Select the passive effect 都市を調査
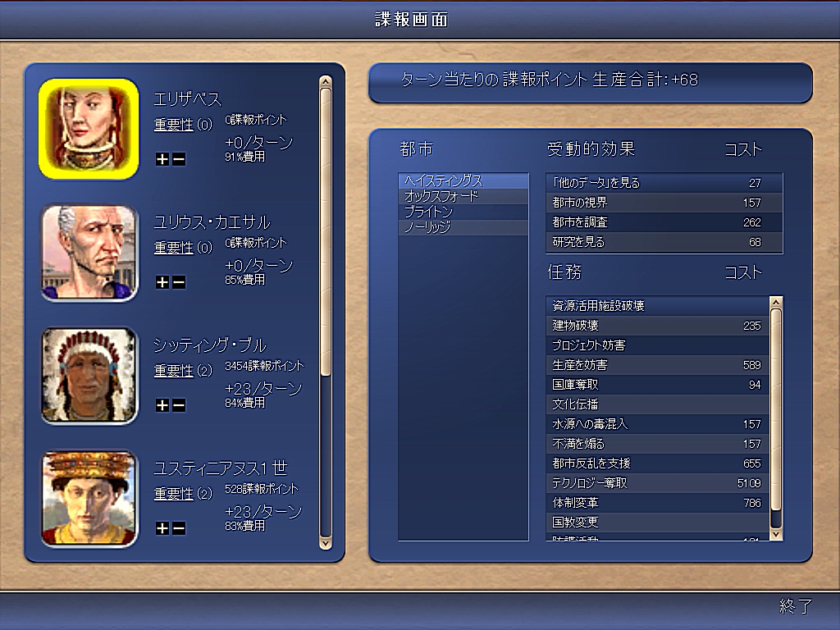Screen dimensions: 840x630 [x=664, y=222]
